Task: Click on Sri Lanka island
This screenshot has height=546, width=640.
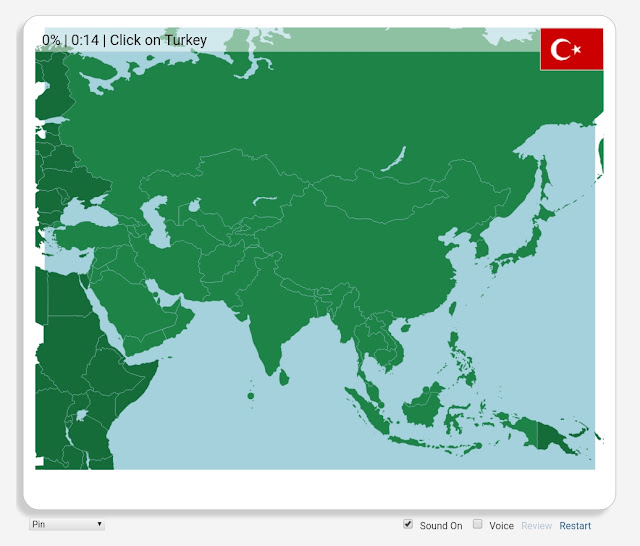Action: point(284,377)
